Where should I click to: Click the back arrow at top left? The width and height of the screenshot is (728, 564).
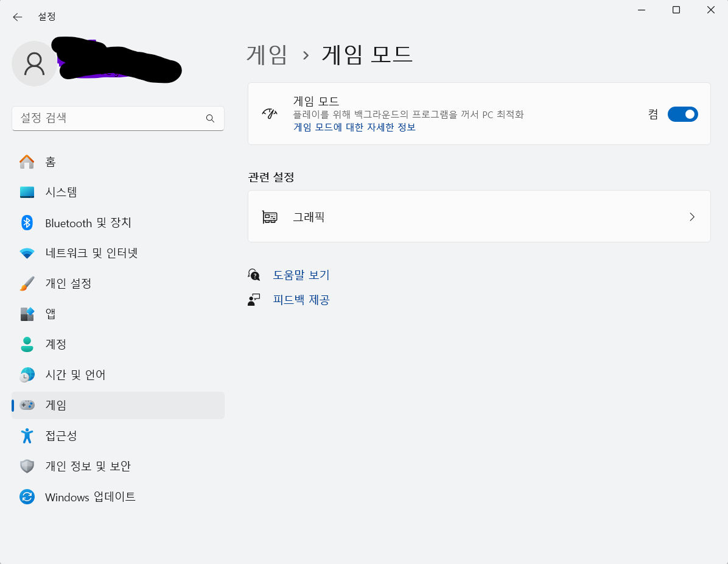[17, 16]
